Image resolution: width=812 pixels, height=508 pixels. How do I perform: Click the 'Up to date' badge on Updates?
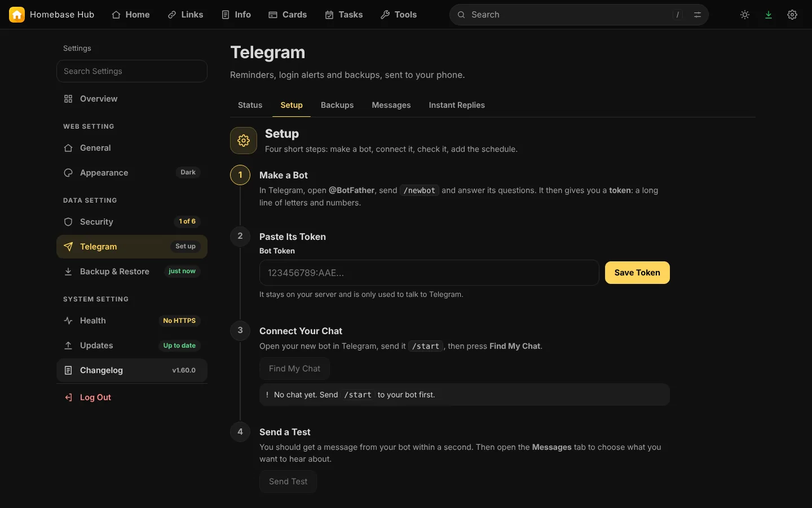(x=179, y=345)
